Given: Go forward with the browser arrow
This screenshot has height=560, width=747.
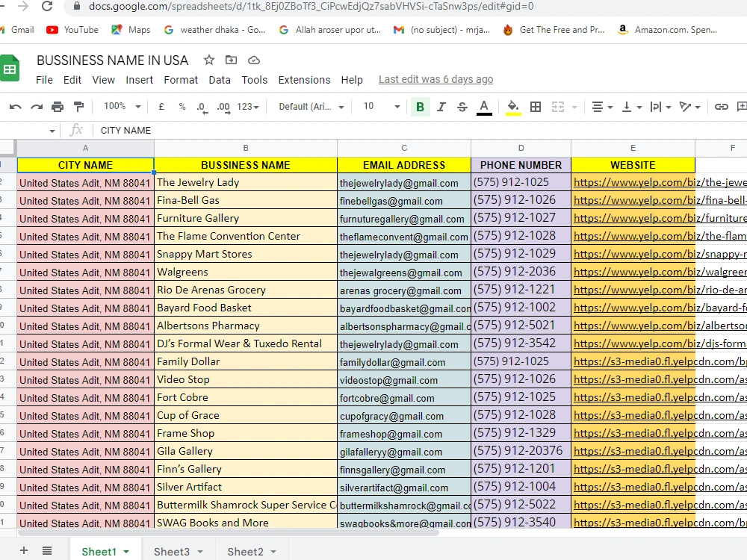Looking at the screenshot, I should [22, 6].
